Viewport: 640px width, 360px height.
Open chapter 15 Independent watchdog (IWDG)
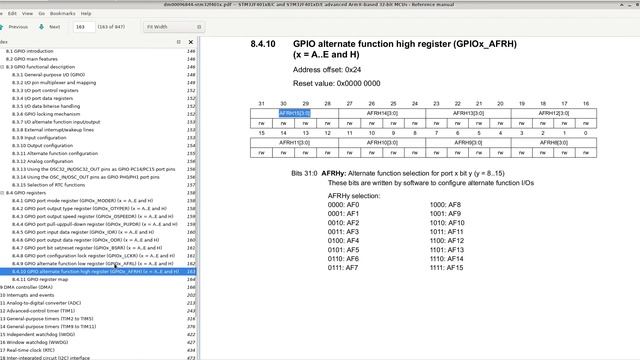tap(38, 335)
